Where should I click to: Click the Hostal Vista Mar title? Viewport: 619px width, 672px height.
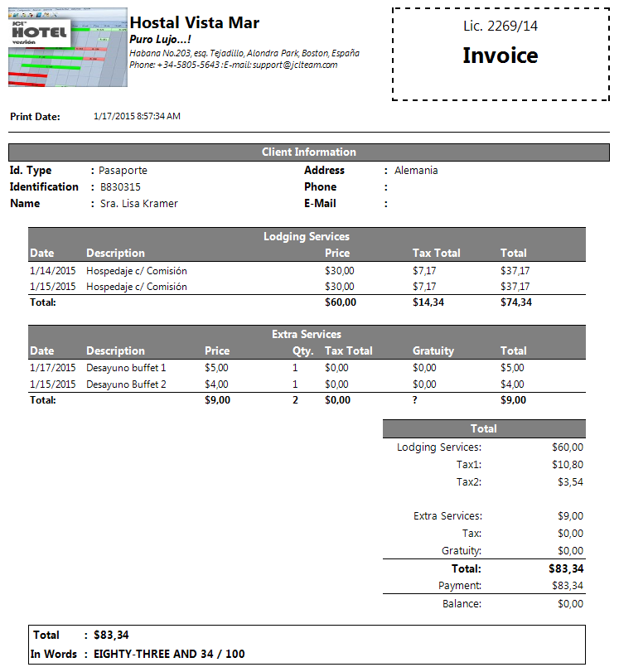194,22
